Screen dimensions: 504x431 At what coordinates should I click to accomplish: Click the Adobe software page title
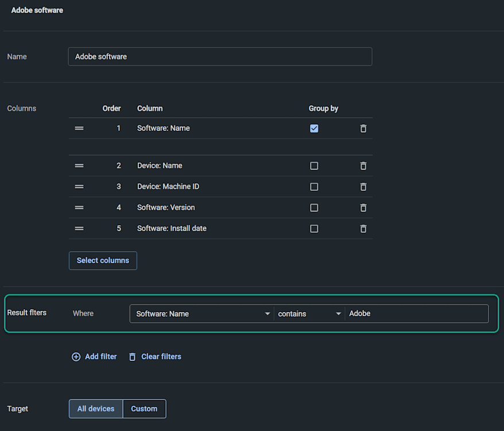[37, 10]
